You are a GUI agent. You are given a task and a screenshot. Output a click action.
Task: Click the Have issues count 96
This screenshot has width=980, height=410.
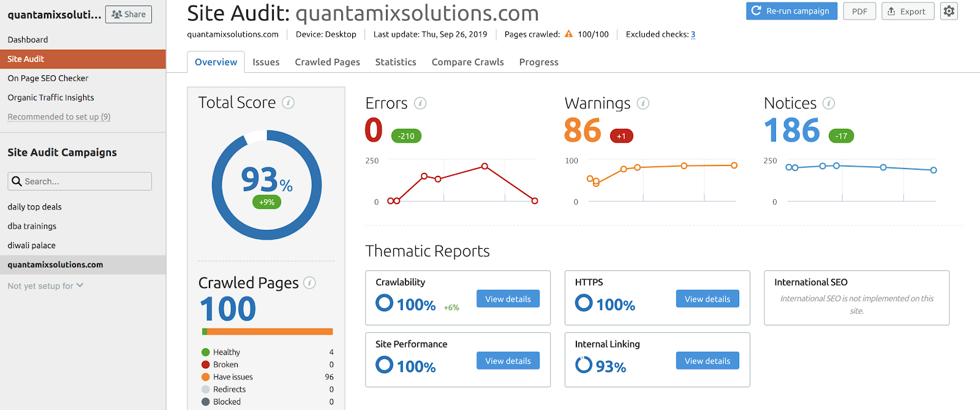point(330,377)
